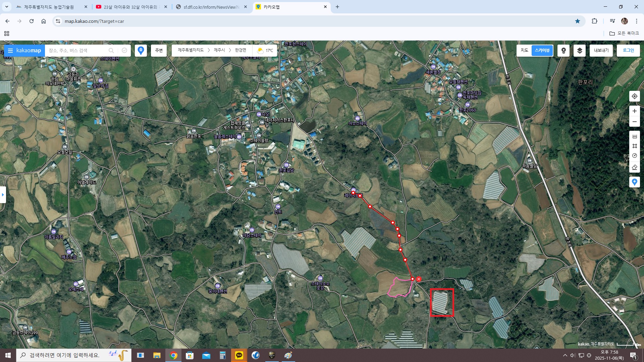Switch to 지도 map view
644x362 pixels.
click(x=524, y=50)
